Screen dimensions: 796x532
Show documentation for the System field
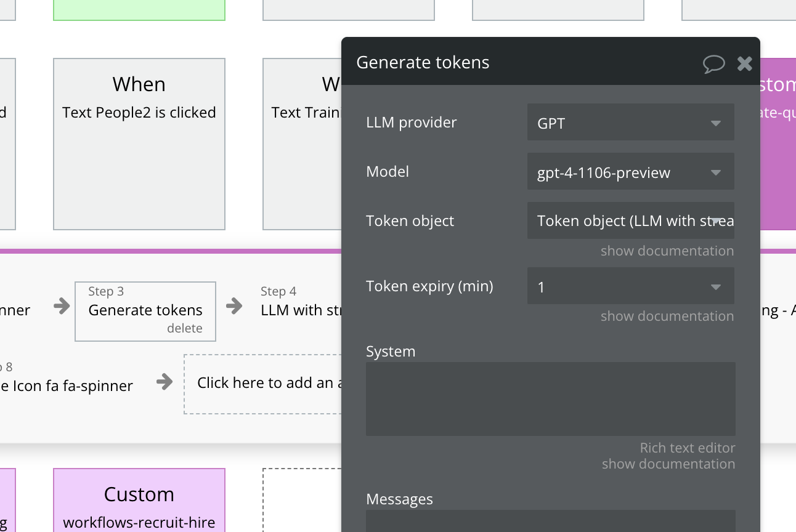[668, 464]
